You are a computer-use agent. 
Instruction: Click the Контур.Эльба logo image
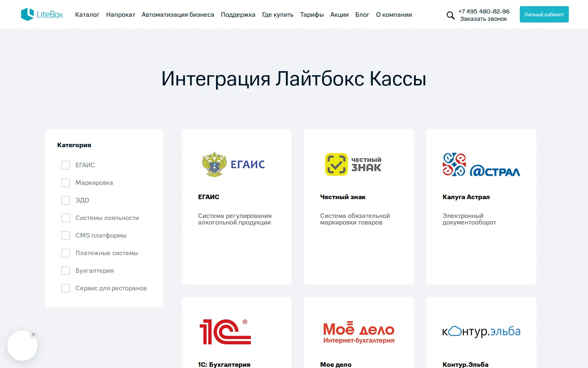481,332
